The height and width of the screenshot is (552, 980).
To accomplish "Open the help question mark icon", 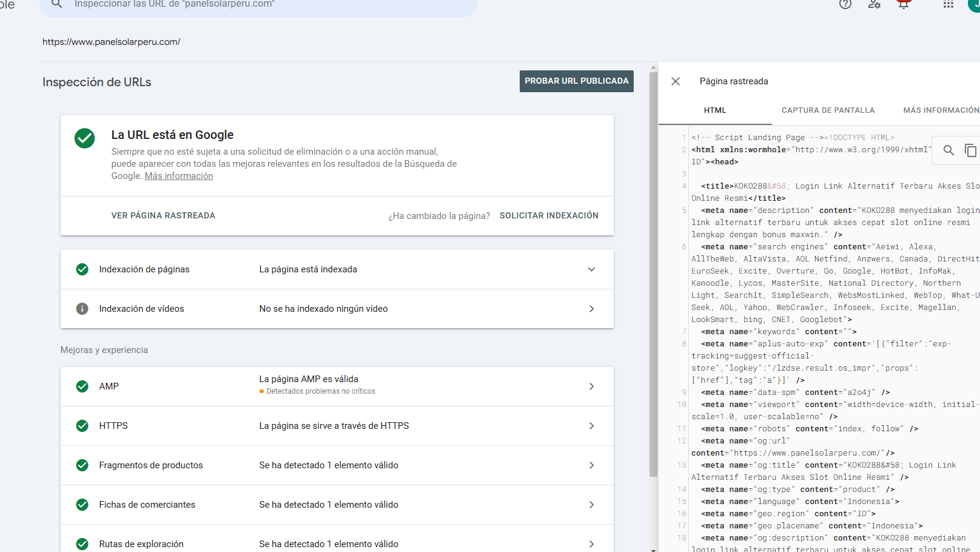I will 845,4.
